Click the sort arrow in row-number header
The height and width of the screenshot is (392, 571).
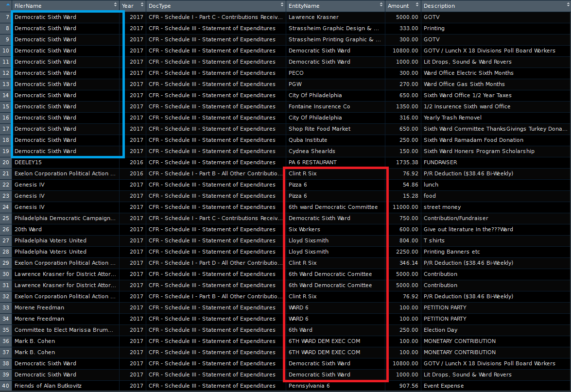7,6
